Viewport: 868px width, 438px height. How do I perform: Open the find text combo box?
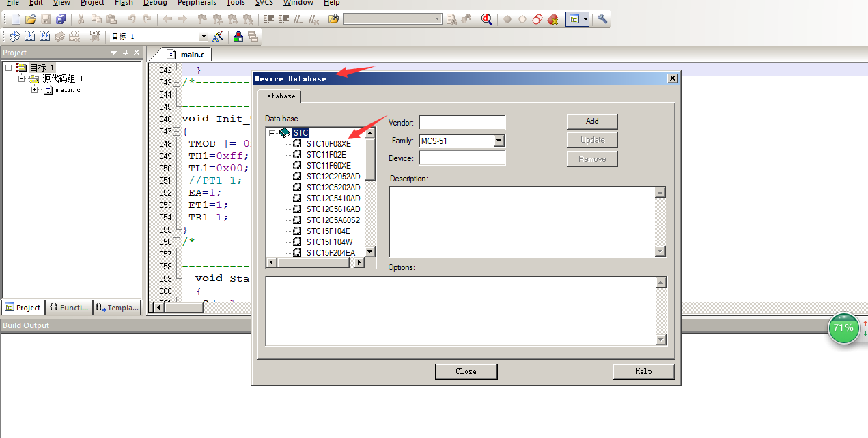[393, 19]
